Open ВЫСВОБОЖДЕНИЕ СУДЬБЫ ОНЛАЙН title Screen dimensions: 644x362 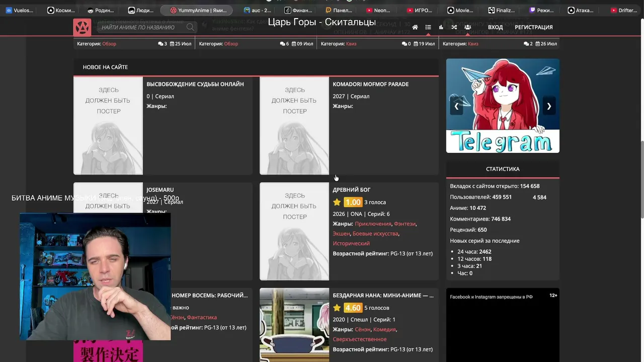tap(195, 84)
